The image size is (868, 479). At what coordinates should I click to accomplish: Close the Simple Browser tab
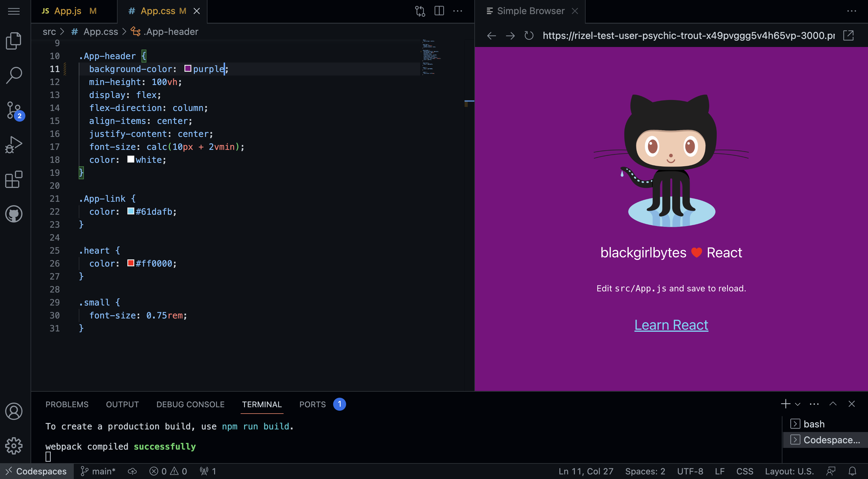click(x=575, y=11)
